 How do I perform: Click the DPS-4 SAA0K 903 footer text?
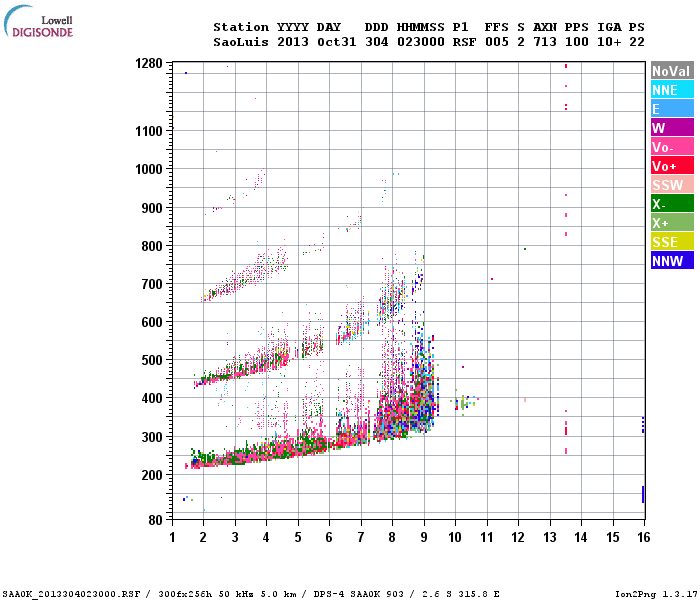[x=358, y=594]
